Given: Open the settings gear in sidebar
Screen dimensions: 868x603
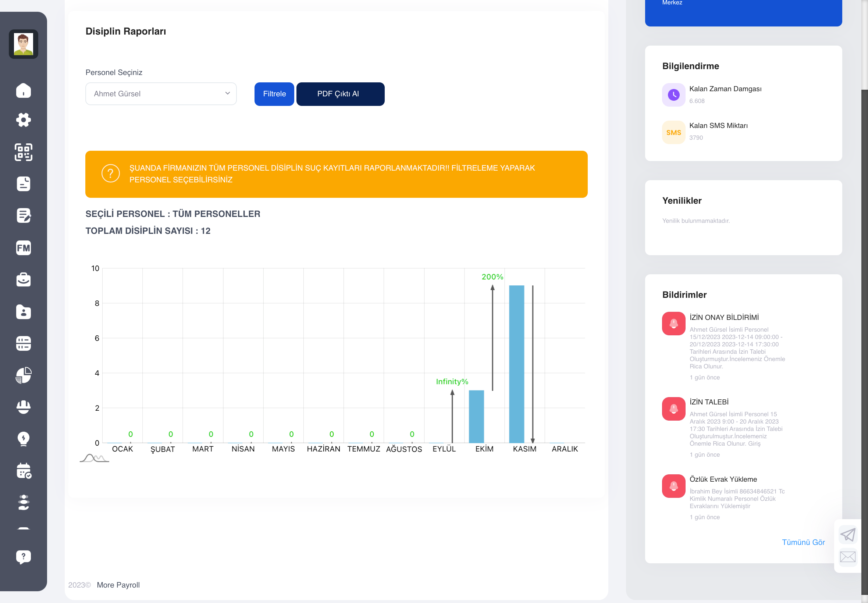Looking at the screenshot, I should click(24, 120).
